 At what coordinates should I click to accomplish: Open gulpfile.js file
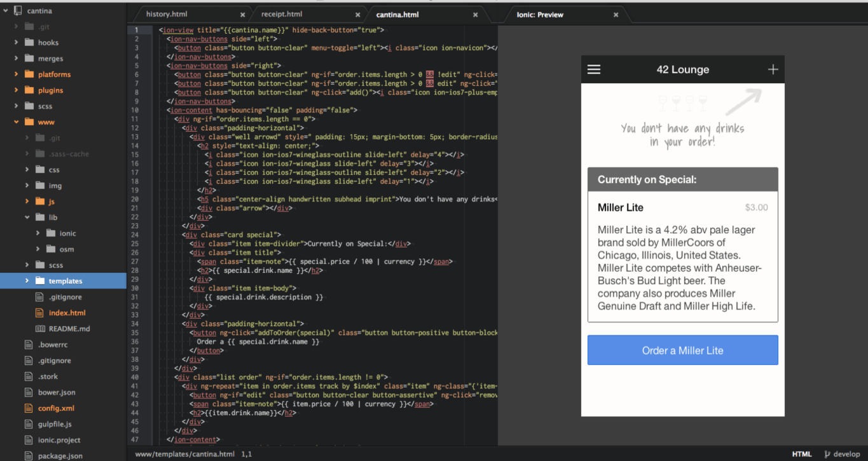55,424
